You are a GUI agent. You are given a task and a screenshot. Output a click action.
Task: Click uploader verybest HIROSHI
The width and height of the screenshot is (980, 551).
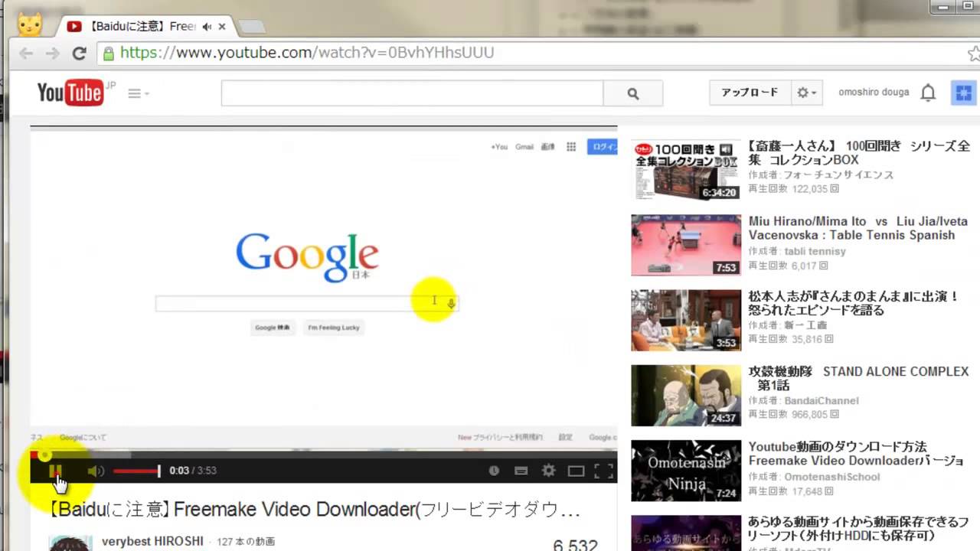tap(152, 541)
